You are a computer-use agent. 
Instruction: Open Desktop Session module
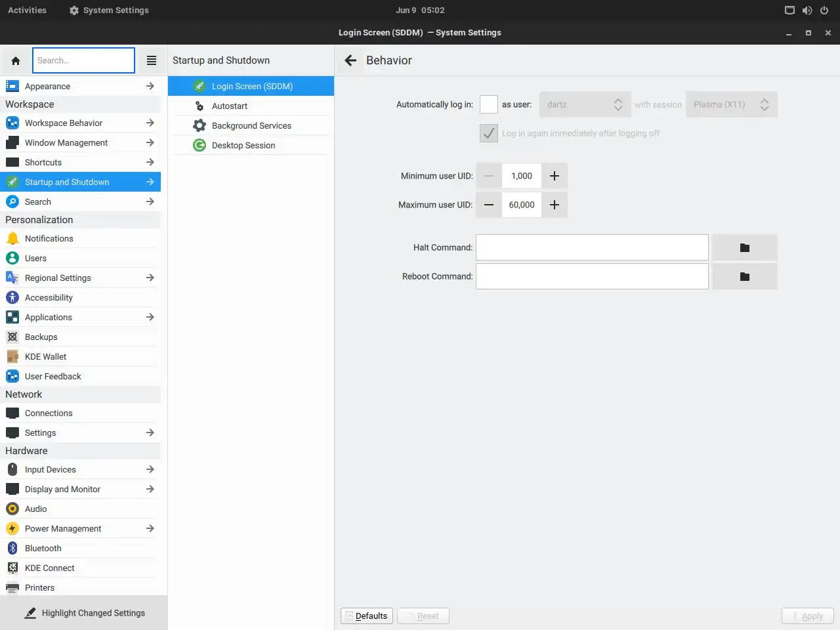[251, 145]
